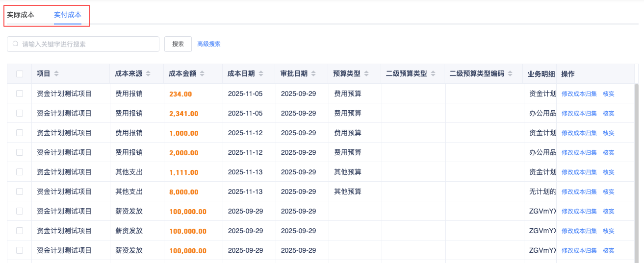Sort by 项目 column sort icon
This screenshot has width=644, height=263.
click(56, 74)
